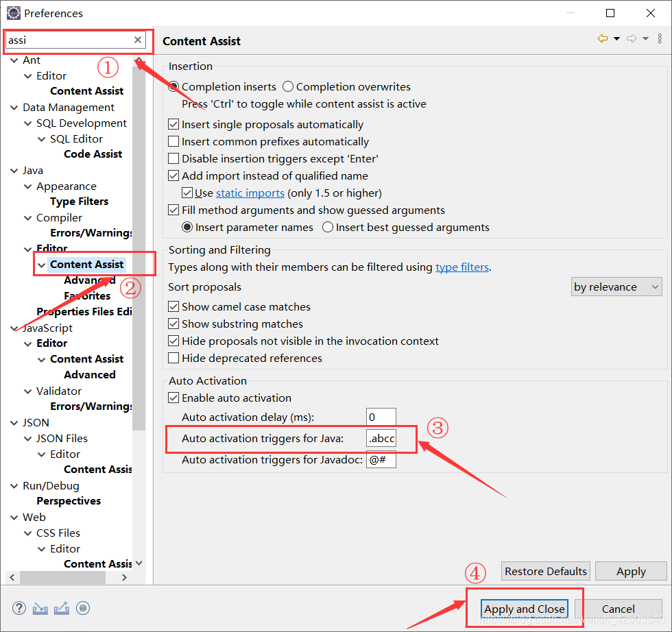
Task: Select Perspectives under Run/Debug
Action: [x=69, y=501]
